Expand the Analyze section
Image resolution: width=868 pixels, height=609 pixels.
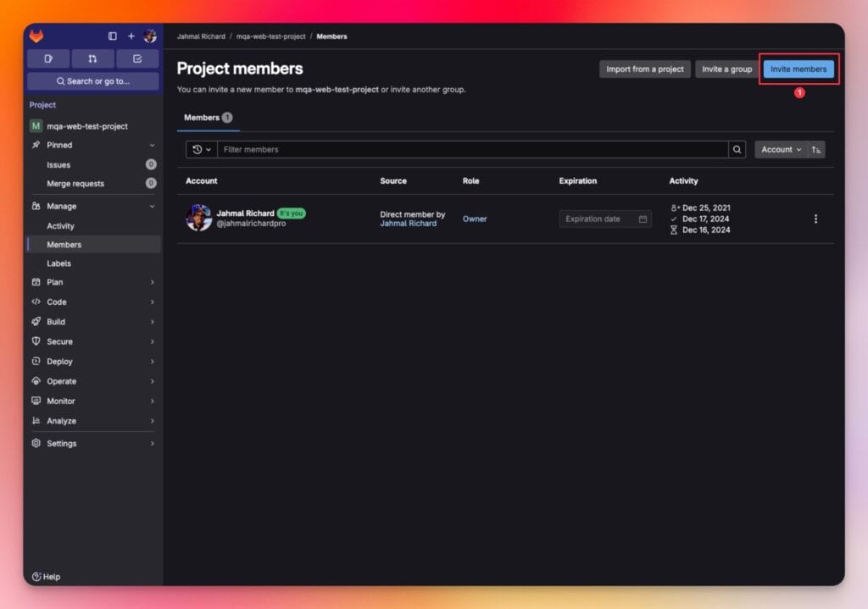[x=93, y=421]
